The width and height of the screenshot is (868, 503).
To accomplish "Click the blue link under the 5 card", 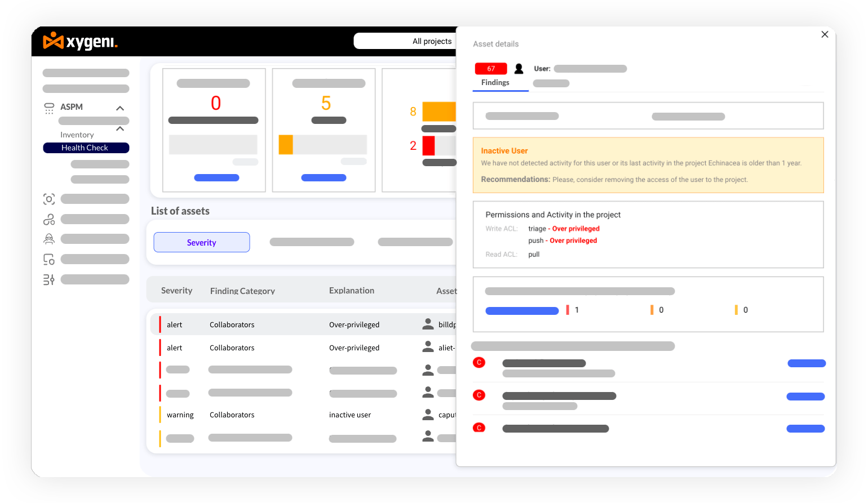I will point(324,177).
